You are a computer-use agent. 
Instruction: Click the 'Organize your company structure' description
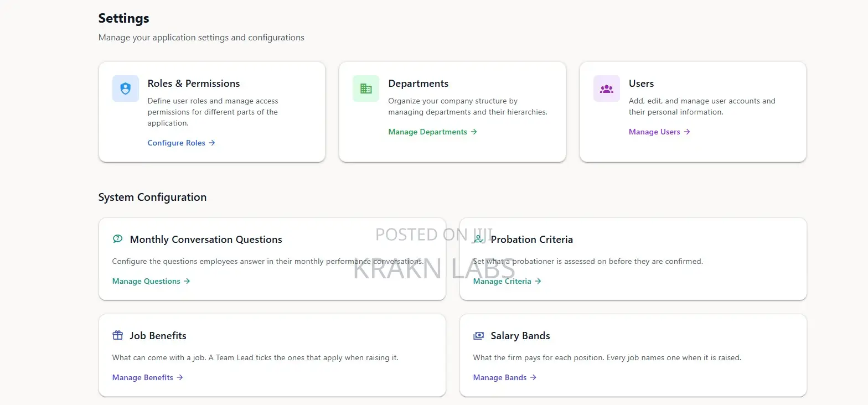pyautogui.click(x=468, y=106)
